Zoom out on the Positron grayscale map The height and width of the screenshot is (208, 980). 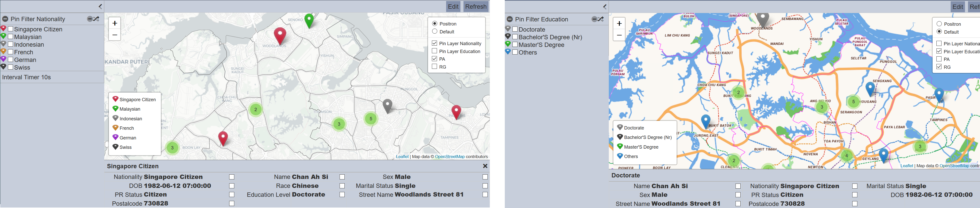pos(114,35)
